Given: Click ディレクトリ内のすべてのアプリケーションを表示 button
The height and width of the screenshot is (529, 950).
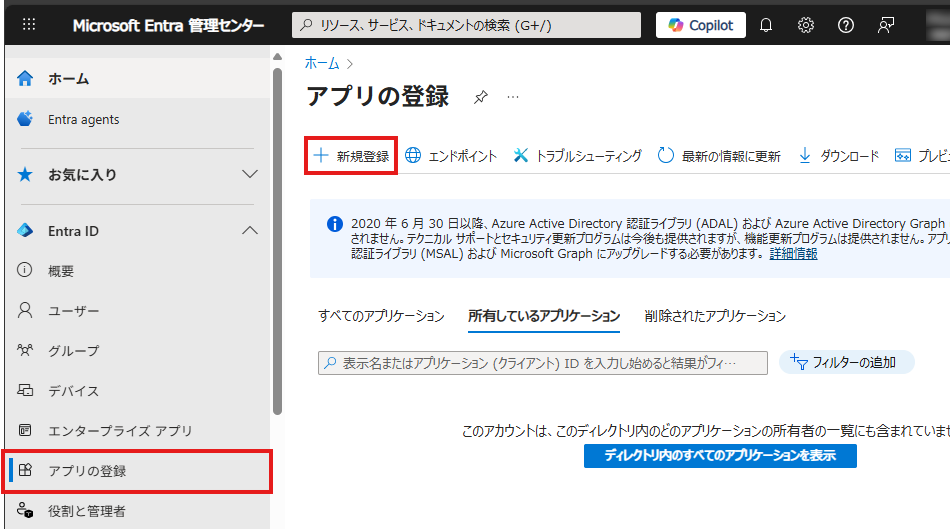Looking at the screenshot, I should (x=720, y=456).
